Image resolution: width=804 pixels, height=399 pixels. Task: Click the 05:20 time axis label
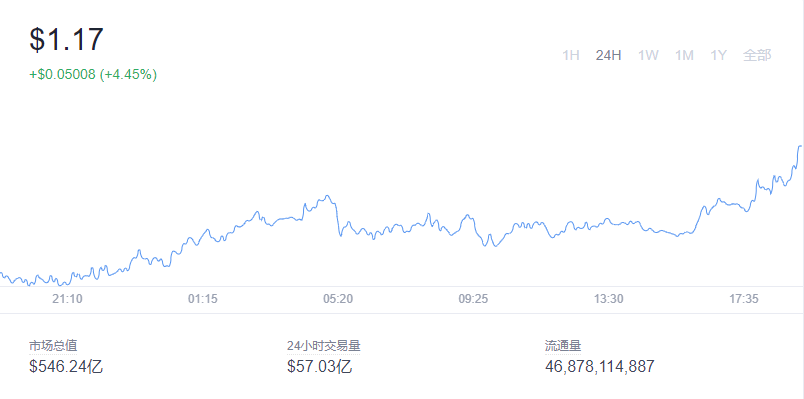[x=338, y=299]
